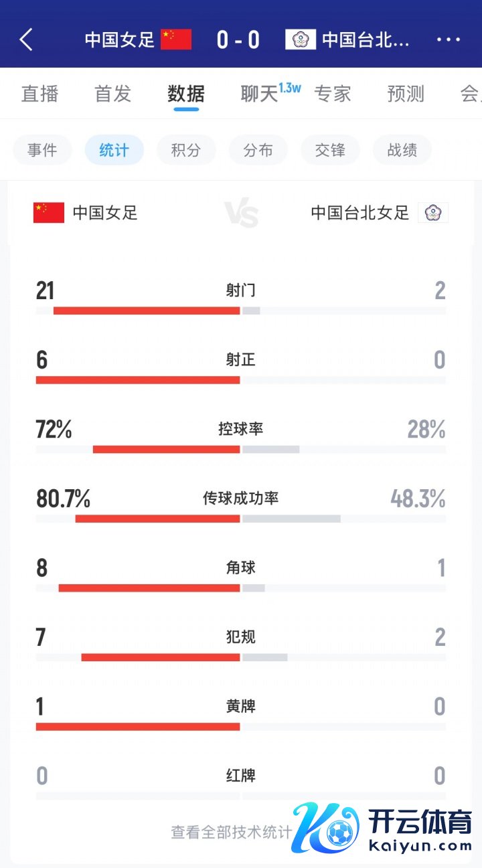This screenshot has width=482, height=868.
Task: Open the 聊天 chat tab
Action: pos(260,94)
